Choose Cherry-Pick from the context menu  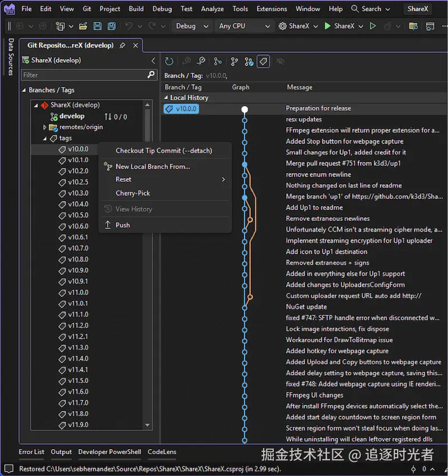[133, 193]
